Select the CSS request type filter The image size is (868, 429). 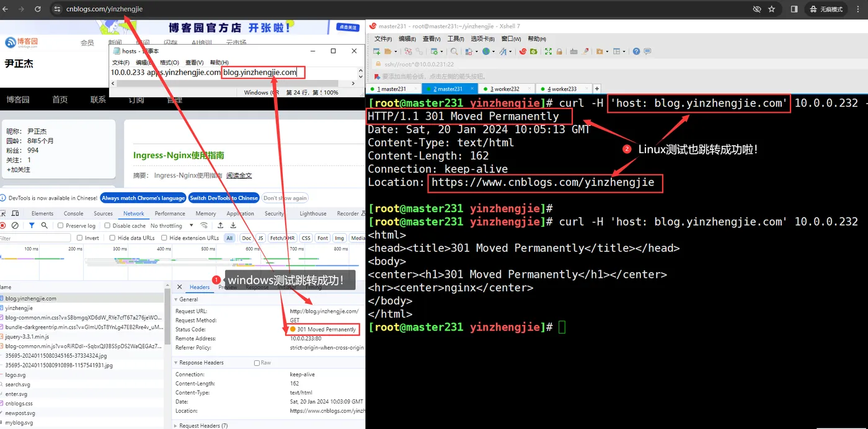306,238
